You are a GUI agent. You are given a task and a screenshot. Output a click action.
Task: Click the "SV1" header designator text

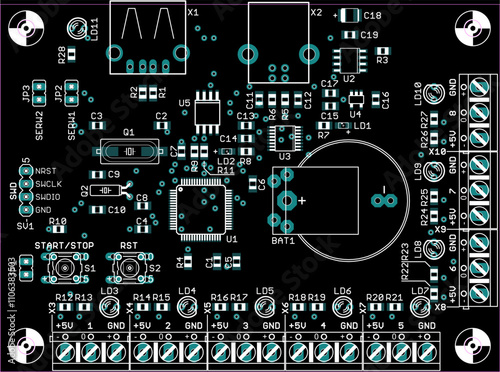tap(25, 226)
